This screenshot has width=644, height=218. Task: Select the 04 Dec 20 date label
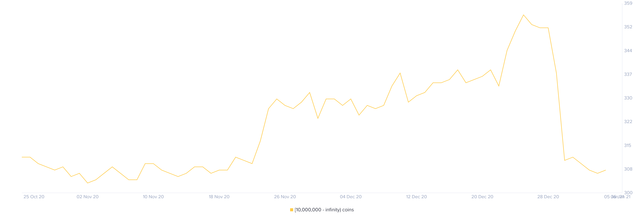click(x=351, y=197)
